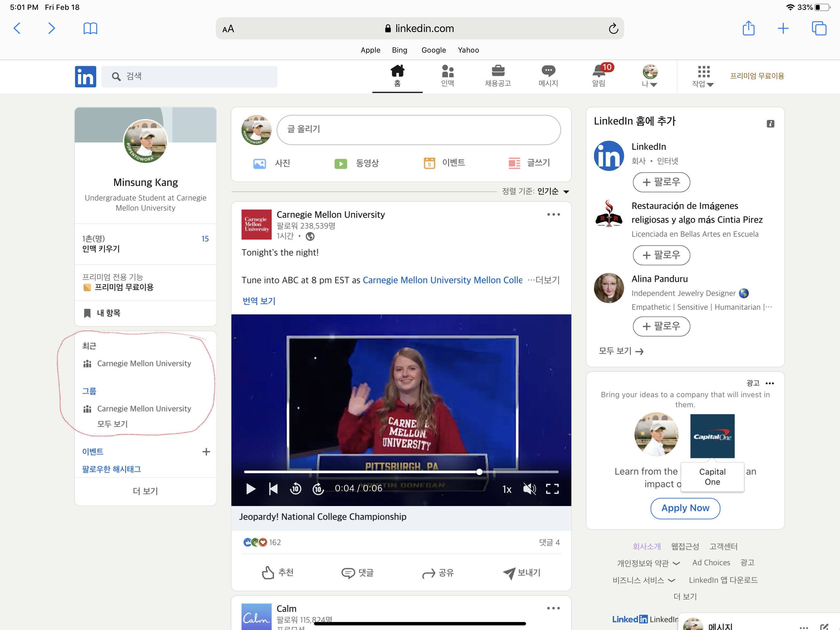This screenshot has height=630, width=840.
Task: Open info icon on LinkedIn 홈에 추가
Action: coord(771,124)
